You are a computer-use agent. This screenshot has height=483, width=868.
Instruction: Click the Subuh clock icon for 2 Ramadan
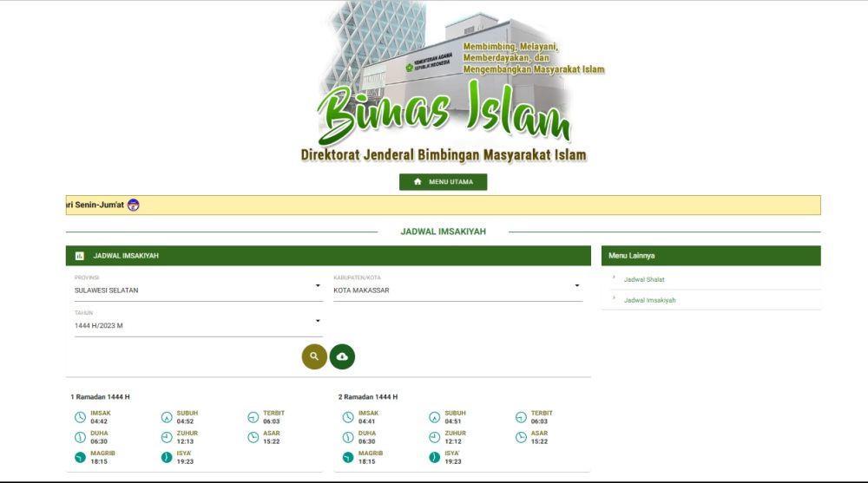point(435,417)
